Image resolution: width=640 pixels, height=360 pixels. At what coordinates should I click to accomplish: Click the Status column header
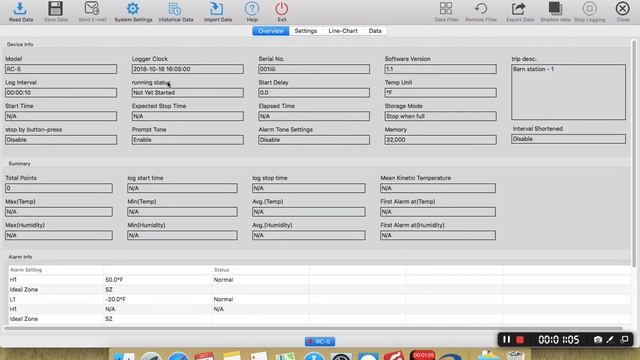tap(221, 270)
